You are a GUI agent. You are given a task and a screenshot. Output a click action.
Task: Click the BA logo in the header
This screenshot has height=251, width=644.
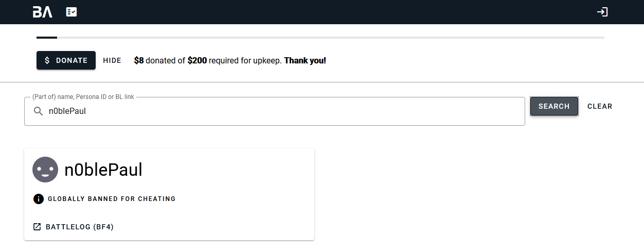[x=43, y=12]
